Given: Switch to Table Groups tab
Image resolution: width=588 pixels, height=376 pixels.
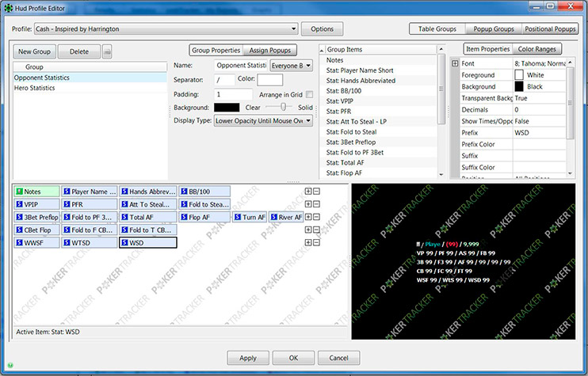Looking at the screenshot, I should click(x=437, y=28).
